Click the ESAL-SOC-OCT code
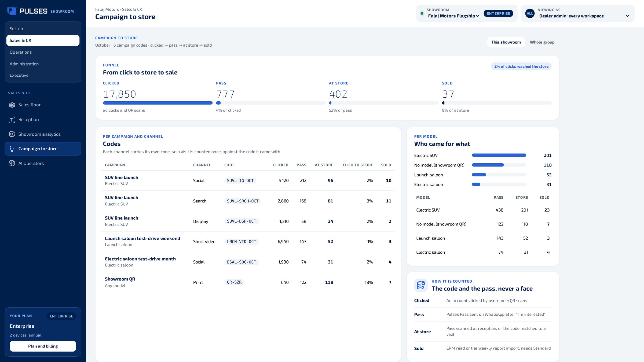Viewport: 644px width, 362px height. click(x=241, y=262)
